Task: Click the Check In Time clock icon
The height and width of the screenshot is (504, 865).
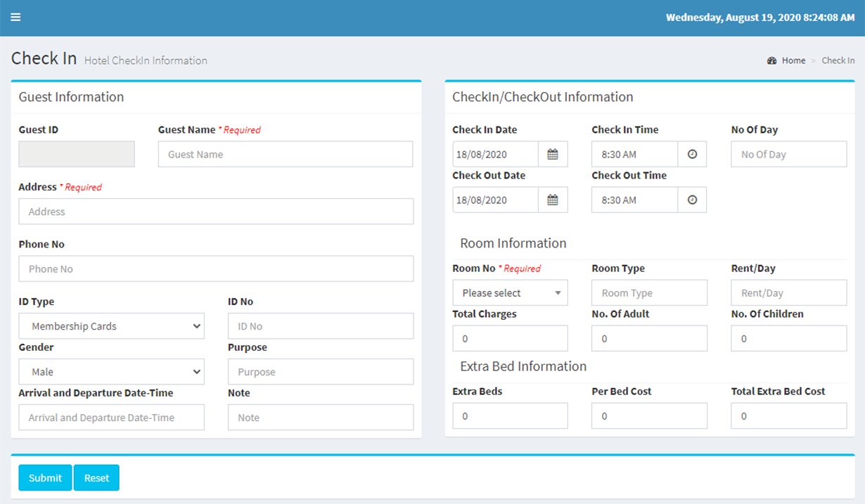Action: coord(692,155)
